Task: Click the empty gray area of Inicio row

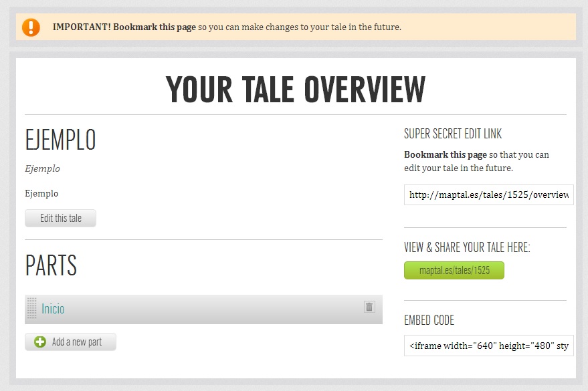Action: (x=214, y=309)
